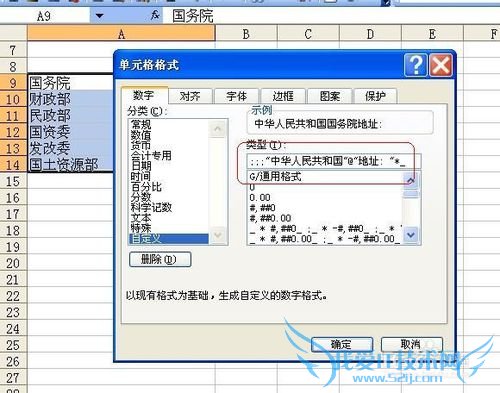500x393 pixels.
Task: Click the fx insert function icon
Action: click(155, 15)
